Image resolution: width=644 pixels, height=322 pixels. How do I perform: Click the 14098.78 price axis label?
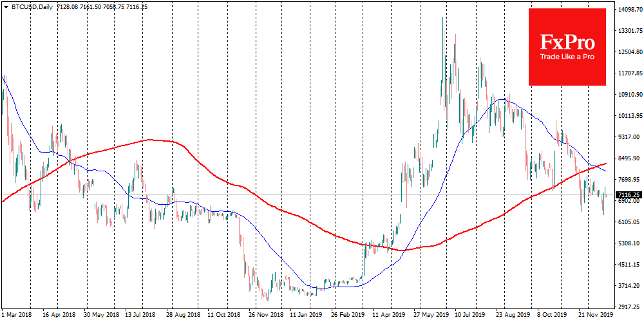(x=629, y=10)
